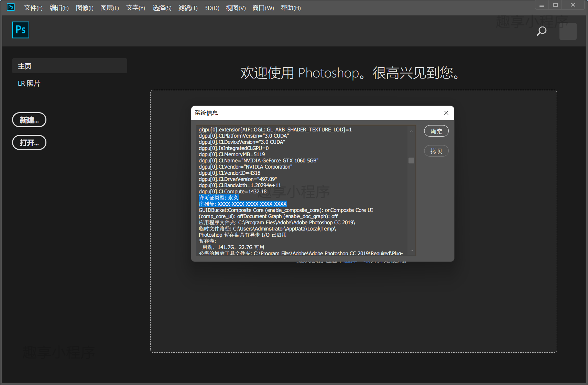Open the 选择(S) menu
This screenshot has width=588, height=385.
coord(162,8)
